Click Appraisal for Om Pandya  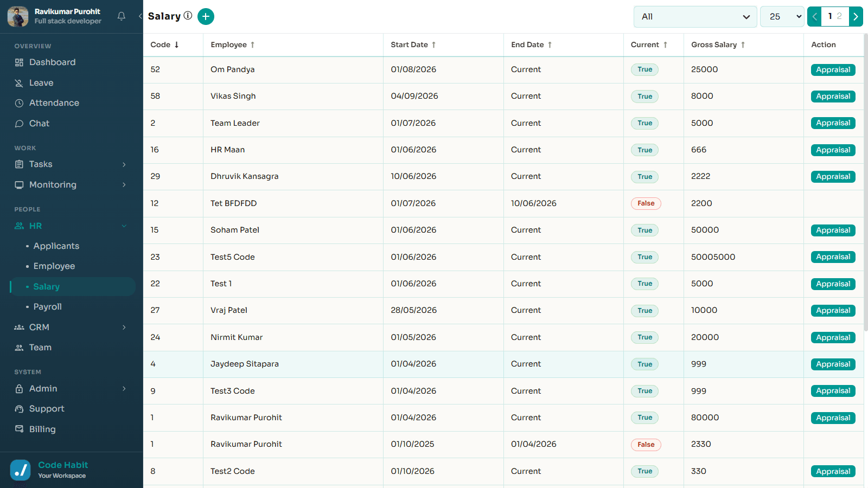833,70
